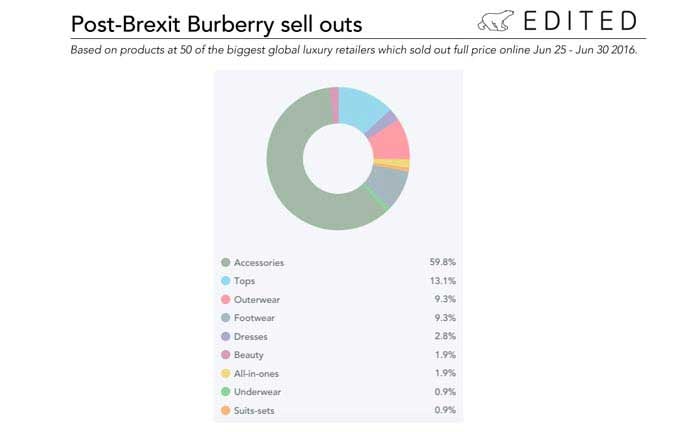Click the Accessories legend label
Screen dimensions: 700x432
coord(259,263)
